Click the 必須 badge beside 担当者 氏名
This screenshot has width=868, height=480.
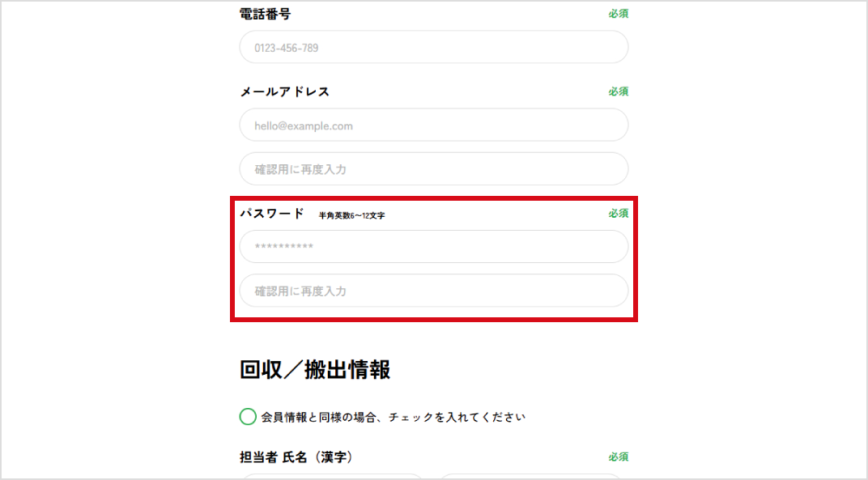pos(619,457)
